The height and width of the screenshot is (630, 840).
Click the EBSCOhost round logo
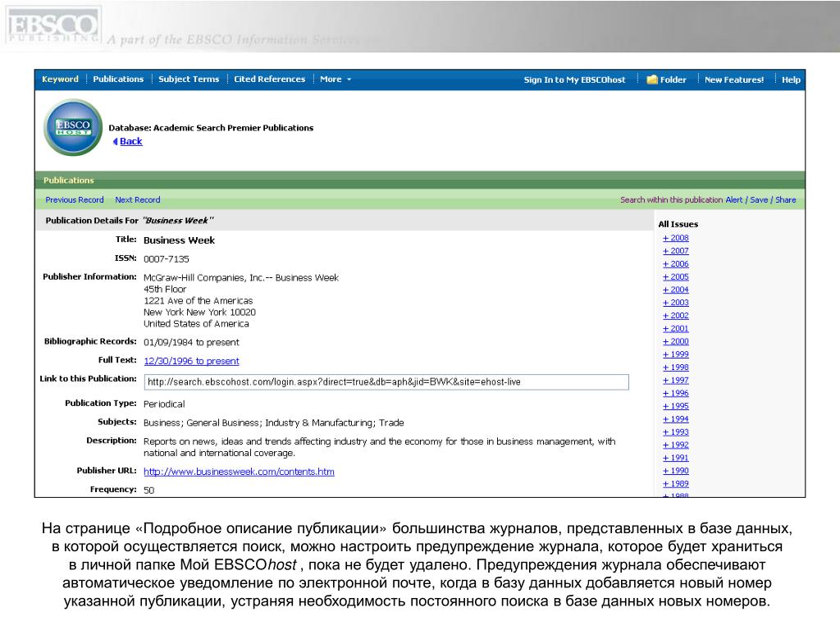click(x=73, y=127)
